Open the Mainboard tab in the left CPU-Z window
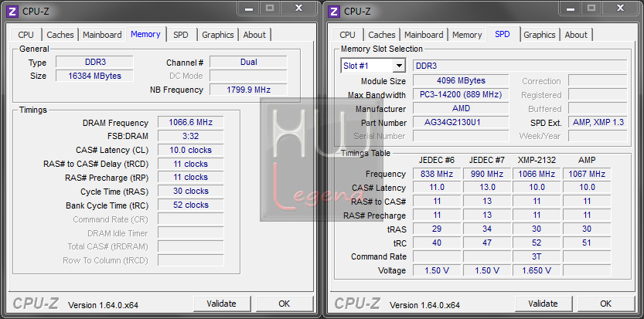The image size is (644, 319). point(102,35)
